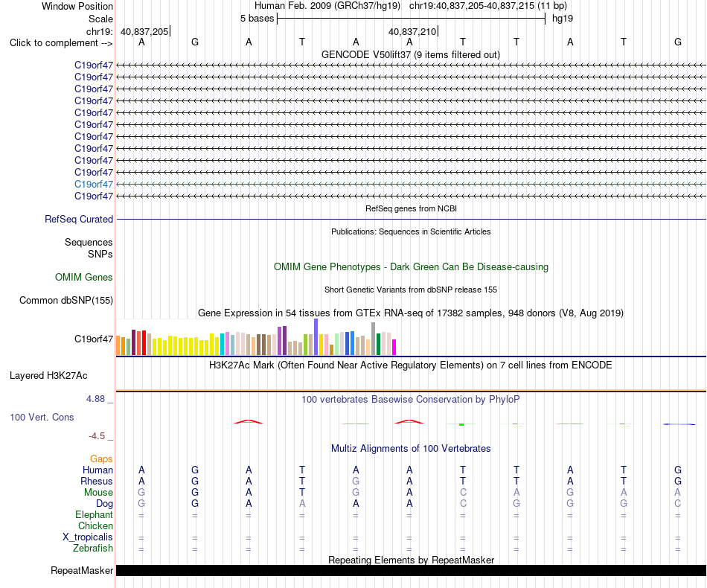Open the RefSeq Curated track label
Image resolution: width=707 pixels, height=588 pixels.
point(78,219)
